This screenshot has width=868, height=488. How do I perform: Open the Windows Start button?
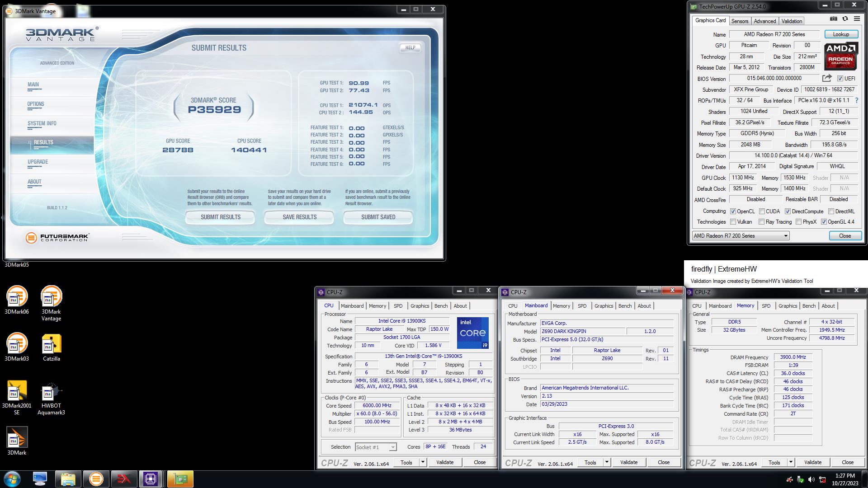(x=12, y=479)
